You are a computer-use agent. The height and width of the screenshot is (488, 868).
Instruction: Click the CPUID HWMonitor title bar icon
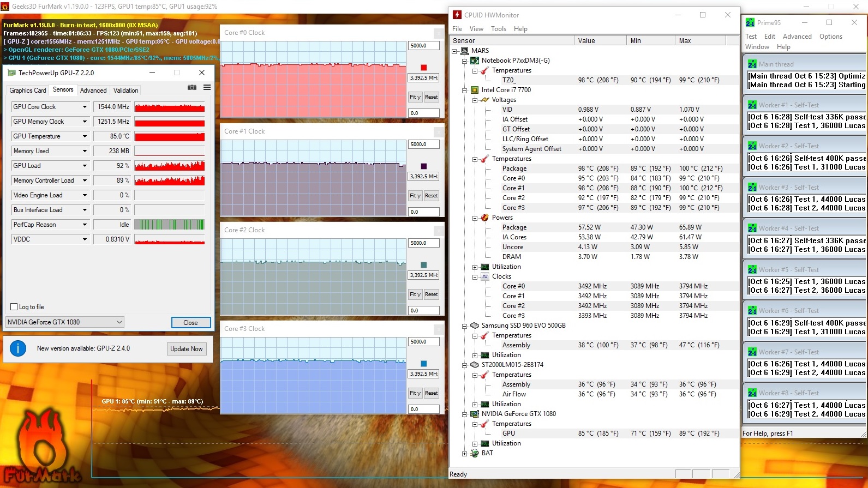457,15
